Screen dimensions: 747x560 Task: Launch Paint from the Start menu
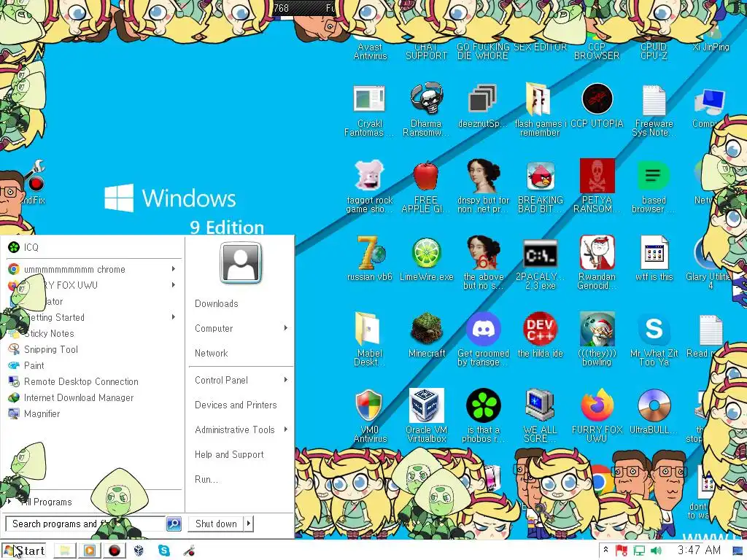coord(94,366)
